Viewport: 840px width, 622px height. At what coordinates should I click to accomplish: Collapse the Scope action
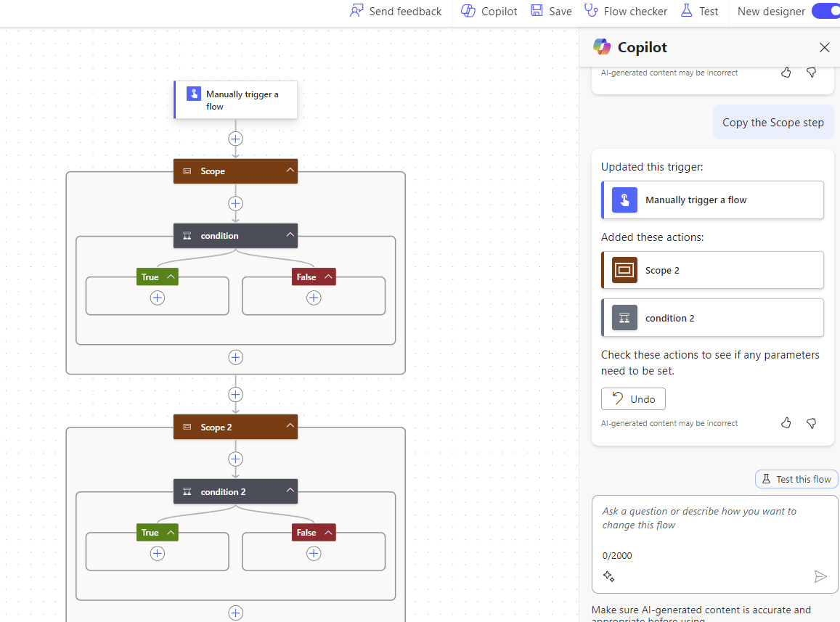pyautogui.click(x=290, y=171)
